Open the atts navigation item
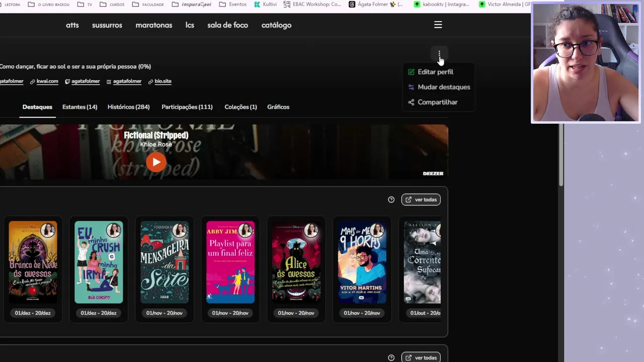Viewport: 644px width, 362px height. point(72,25)
